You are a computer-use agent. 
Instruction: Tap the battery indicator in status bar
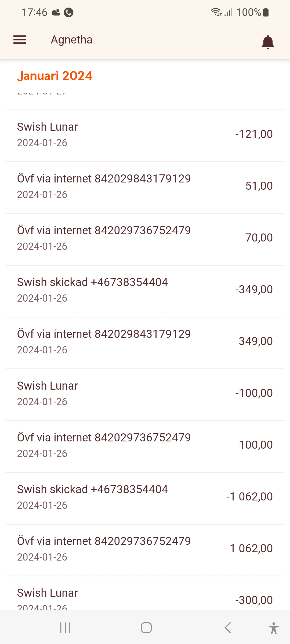coord(266,12)
